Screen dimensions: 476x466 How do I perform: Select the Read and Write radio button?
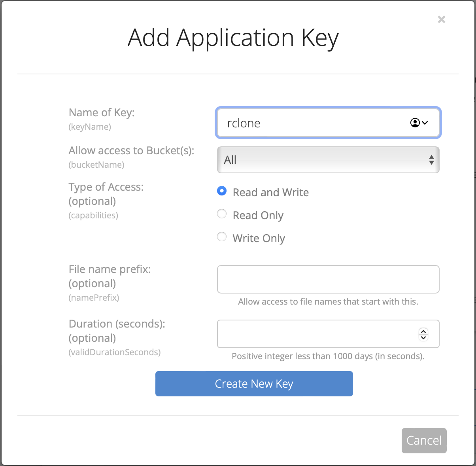coord(222,191)
